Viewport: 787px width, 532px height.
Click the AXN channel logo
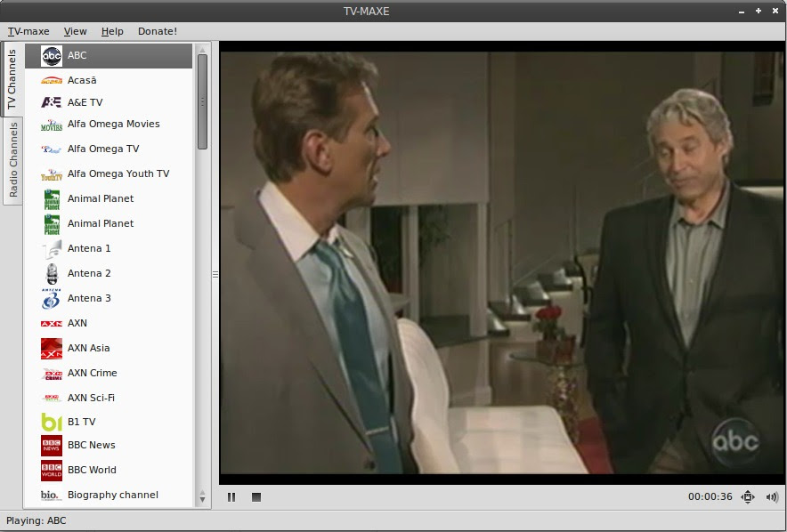[52, 324]
